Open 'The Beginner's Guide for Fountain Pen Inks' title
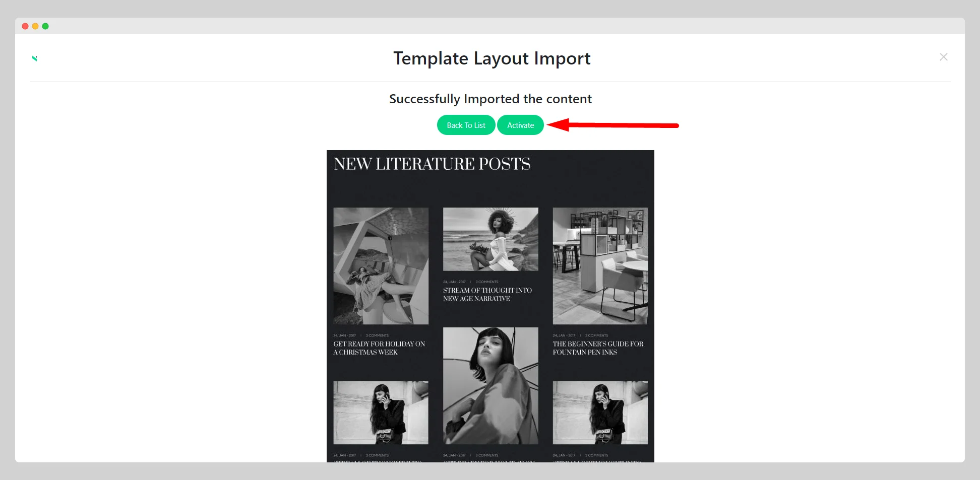Viewport: 980px width, 480px height. point(598,348)
